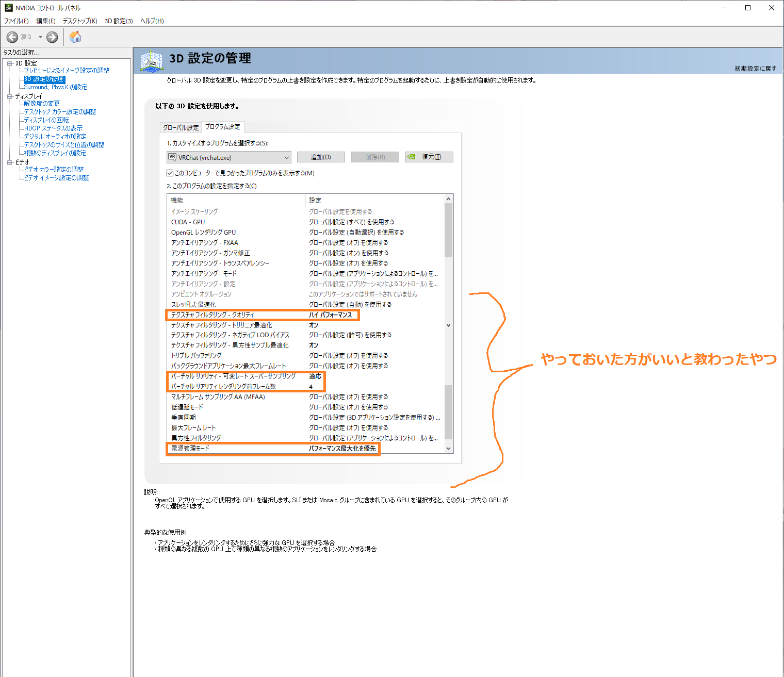Select 垂直同期 row
The image size is (784, 677).
305,418
